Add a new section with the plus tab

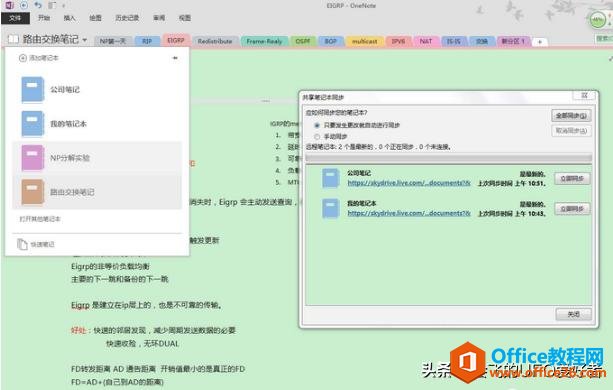click(x=540, y=41)
